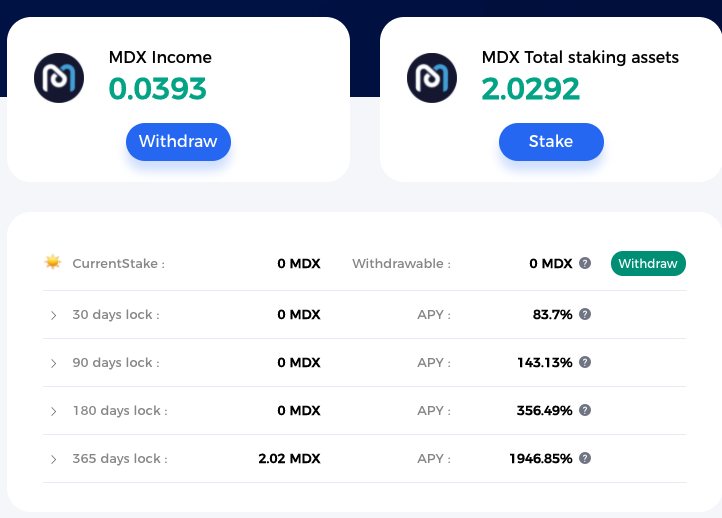Withdraw the MDX Income with blue button
Viewport: 722px width, 518px height.
178,142
